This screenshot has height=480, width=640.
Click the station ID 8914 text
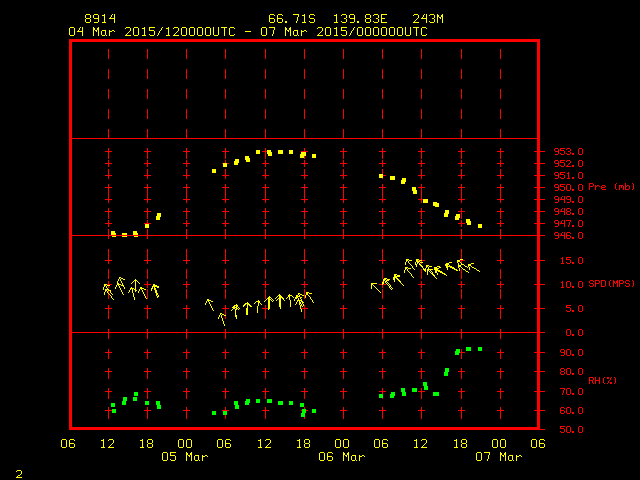pyautogui.click(x=100, y=19)
